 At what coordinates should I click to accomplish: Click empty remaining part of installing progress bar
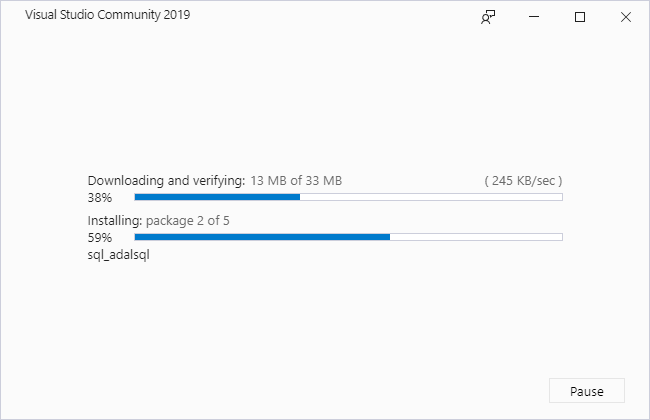[475, 237]
